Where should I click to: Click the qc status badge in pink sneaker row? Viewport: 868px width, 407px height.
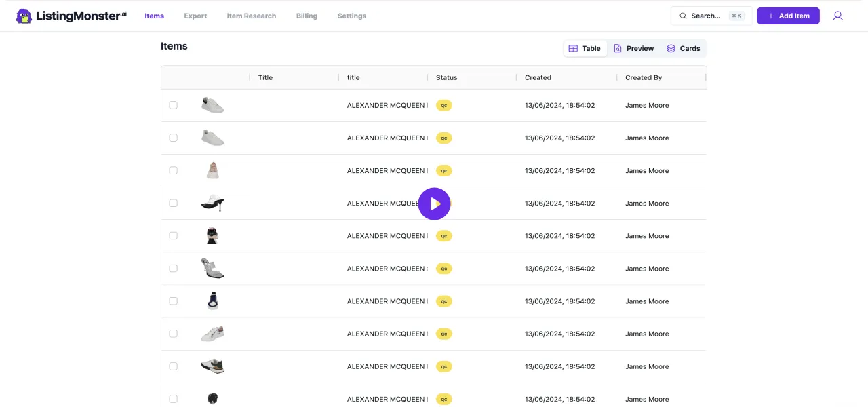pos(443,170)
